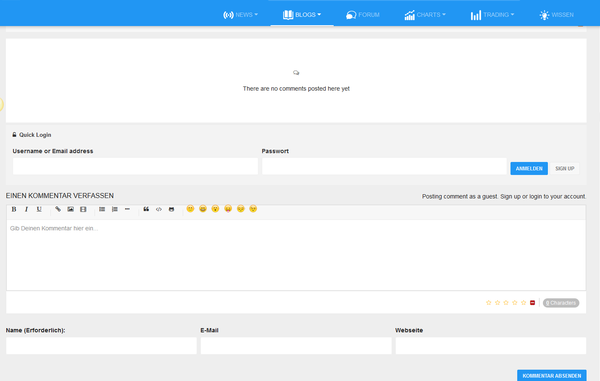Open the CHARTS dropdown menu
Viewport: 600px width, 381px height.
click(425, 15)
